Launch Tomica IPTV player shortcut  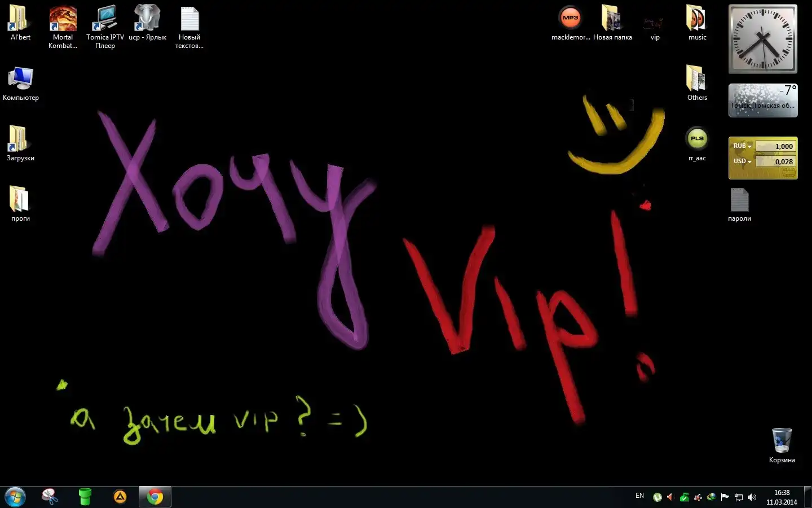click(x=105, y=20)
